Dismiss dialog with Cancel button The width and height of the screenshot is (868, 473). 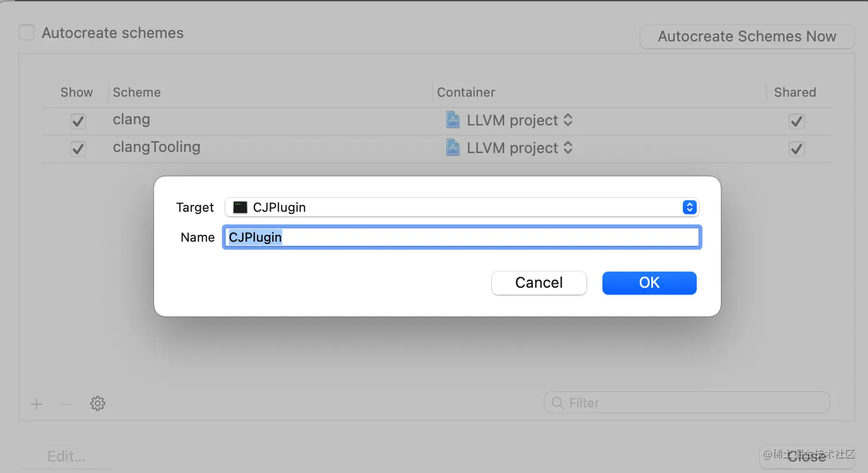tap(539, 283)
